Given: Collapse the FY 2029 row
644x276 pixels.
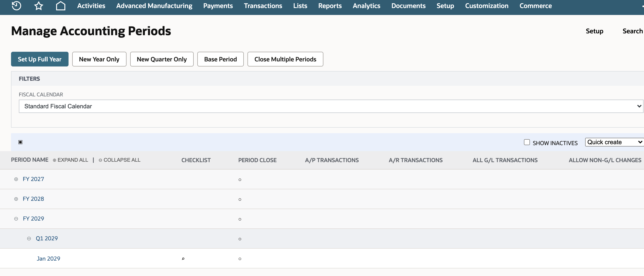Looking at the screenshot, I should point(16,218).
